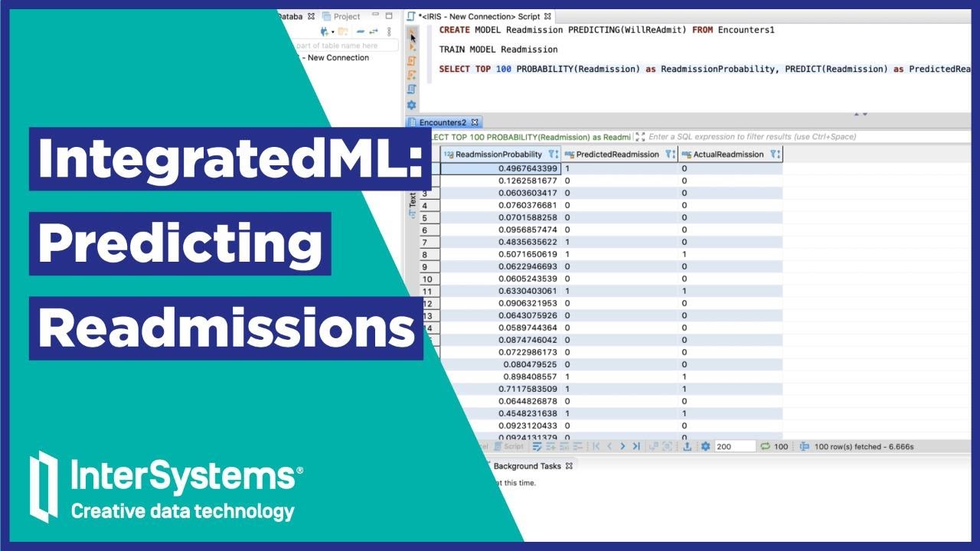
Task: Select row number 11 header
Action: coord(430,291)
